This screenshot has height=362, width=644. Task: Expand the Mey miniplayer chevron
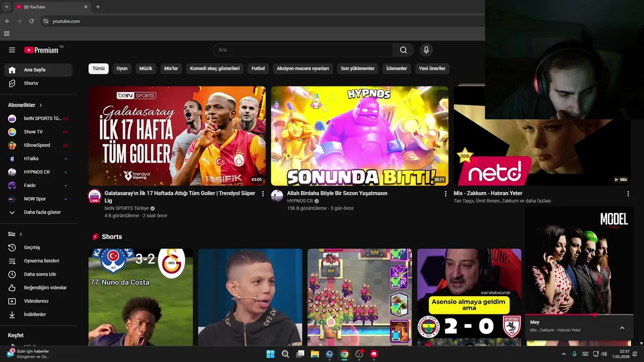[x=622, y=328]
